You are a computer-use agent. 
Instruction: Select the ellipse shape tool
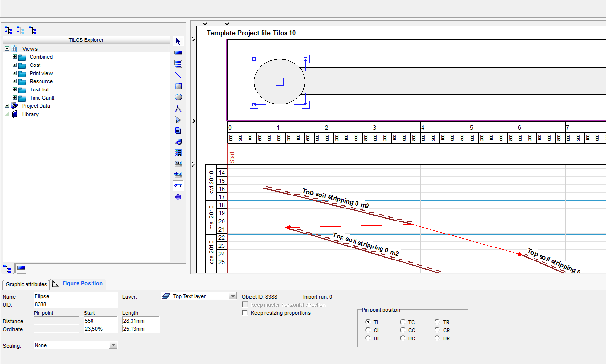tap(178, 97)
